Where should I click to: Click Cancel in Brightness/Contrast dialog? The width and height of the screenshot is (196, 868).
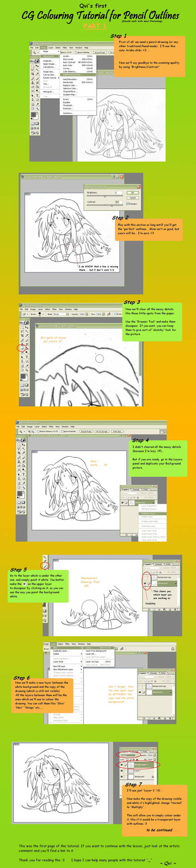click(133, 198)
